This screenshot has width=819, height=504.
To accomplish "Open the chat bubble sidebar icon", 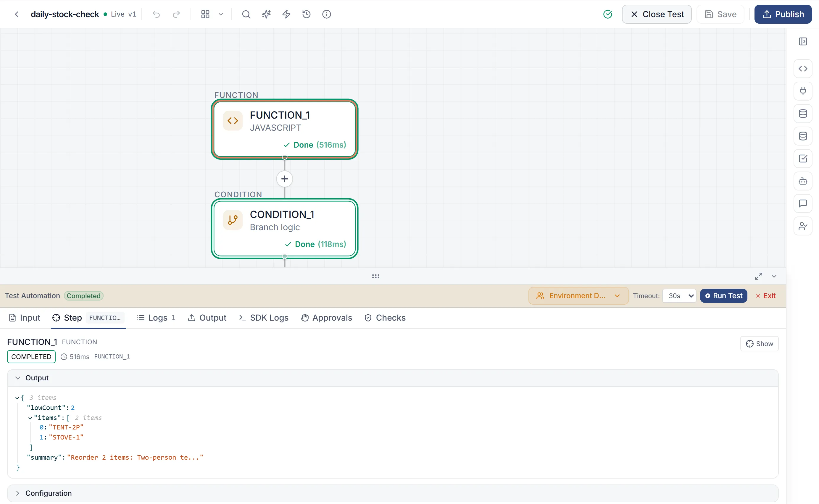I will click(803, 203).
